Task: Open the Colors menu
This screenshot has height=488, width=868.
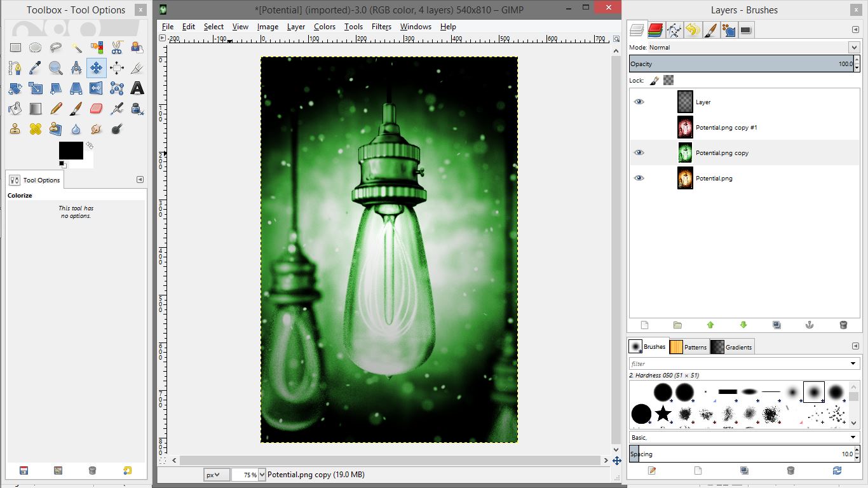Action: 324,27
